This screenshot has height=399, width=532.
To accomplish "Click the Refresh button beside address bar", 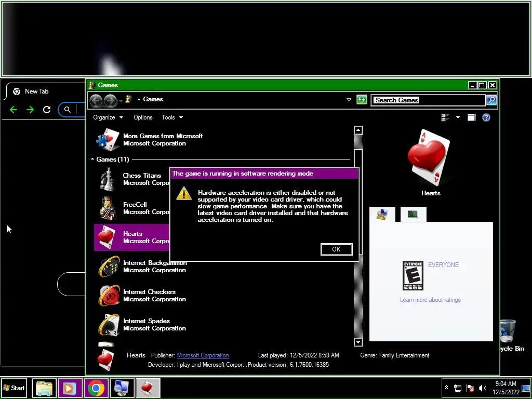I will [x=362, y=100].
